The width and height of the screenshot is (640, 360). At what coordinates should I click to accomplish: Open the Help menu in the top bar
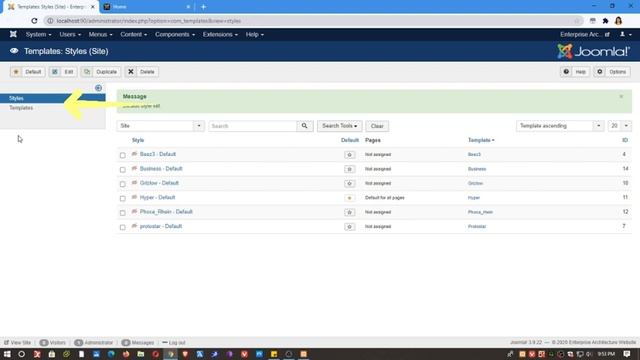click(x=255, y=34)
